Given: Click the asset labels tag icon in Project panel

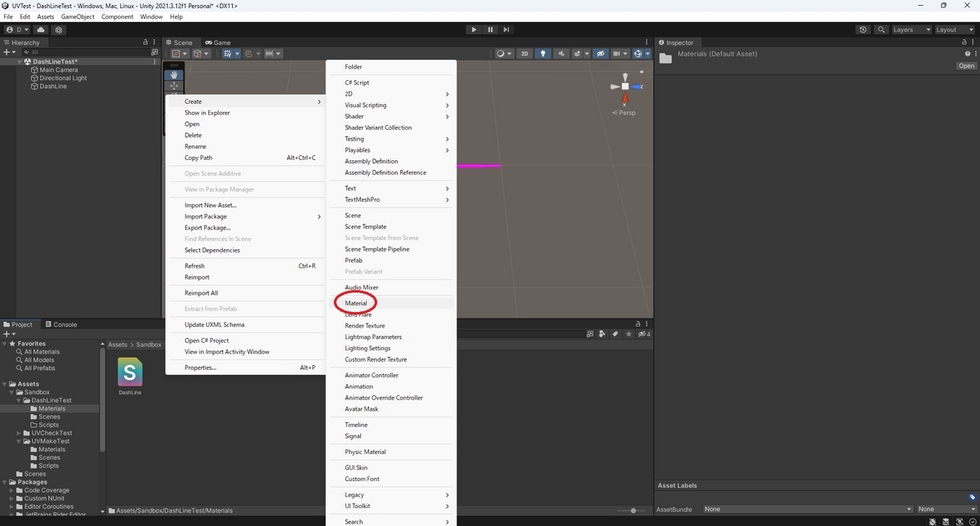Looking at the screenshot, I should [615, 333].
